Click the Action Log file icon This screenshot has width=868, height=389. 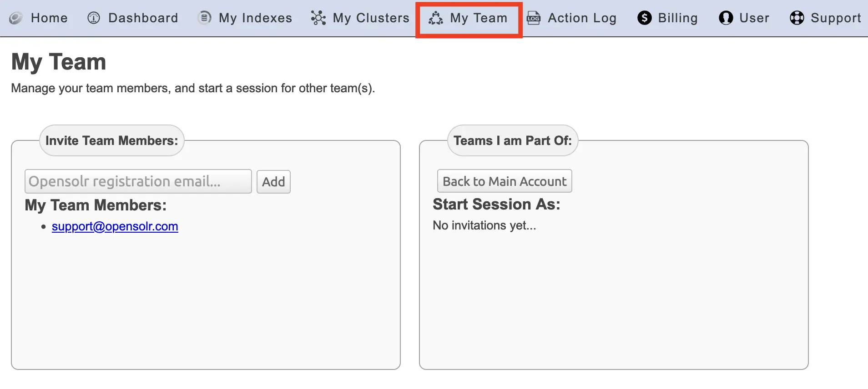[x=534, y=18]
